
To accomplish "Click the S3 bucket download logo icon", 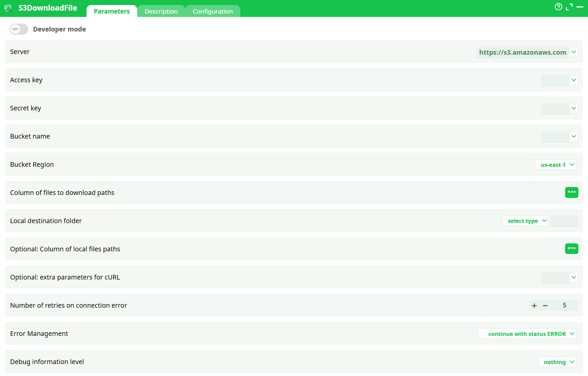I will coord(9,8).
